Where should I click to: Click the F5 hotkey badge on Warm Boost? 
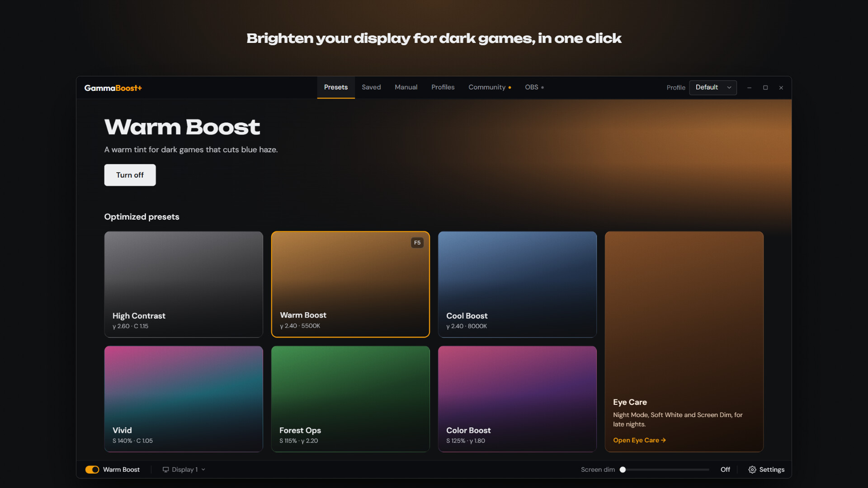417,243
